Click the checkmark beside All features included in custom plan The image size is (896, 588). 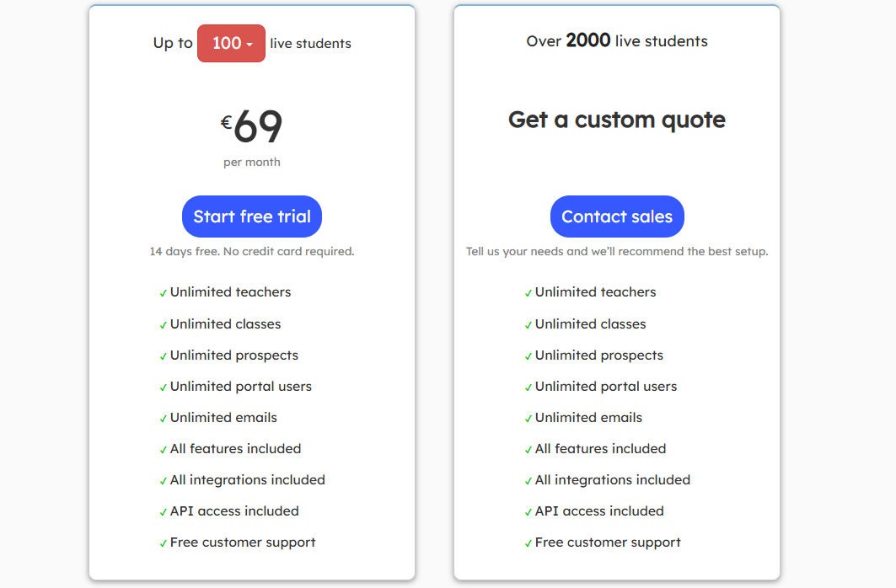click(528, 448)
